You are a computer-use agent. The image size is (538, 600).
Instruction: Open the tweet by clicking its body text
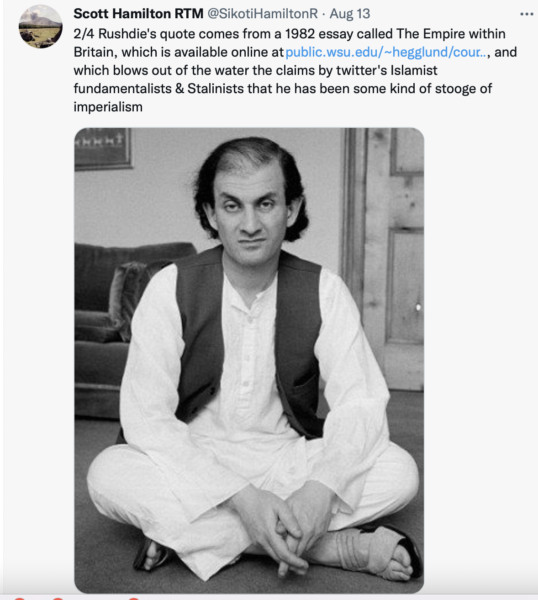tap(295, 70)
